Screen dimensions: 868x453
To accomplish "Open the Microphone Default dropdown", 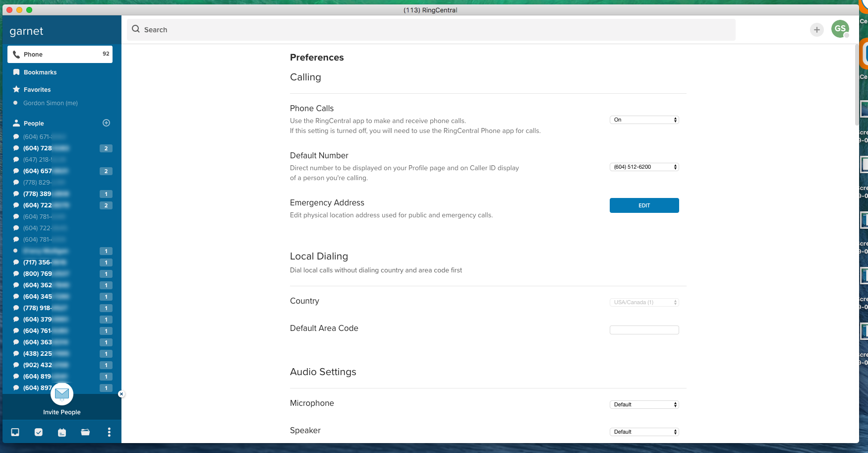I will (x=644, y=405).
